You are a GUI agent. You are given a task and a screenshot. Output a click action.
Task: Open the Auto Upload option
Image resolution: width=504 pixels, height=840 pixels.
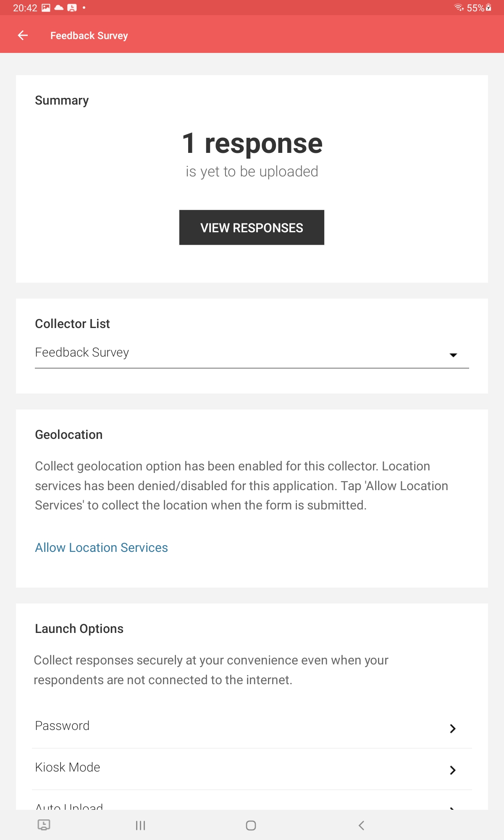[69, 806]
